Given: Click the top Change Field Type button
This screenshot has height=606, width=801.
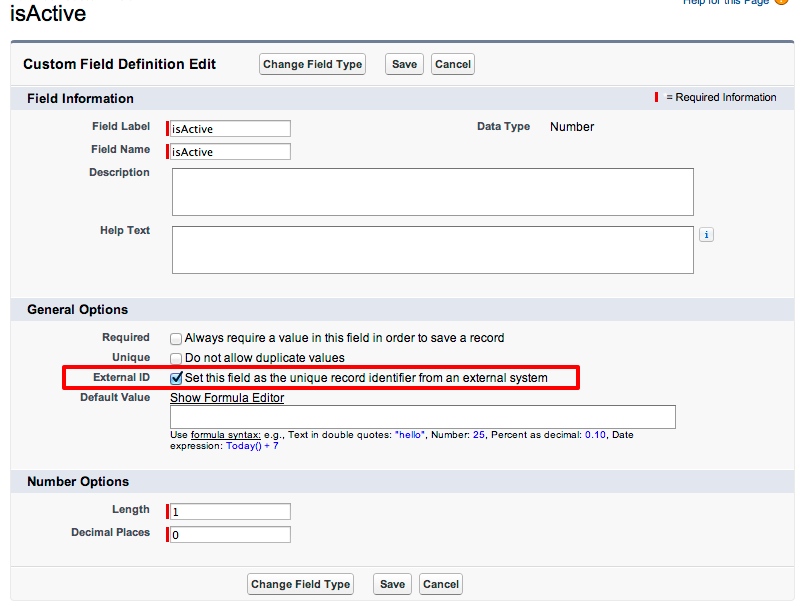Looking at the screenshot, I should tap(312, 64).
